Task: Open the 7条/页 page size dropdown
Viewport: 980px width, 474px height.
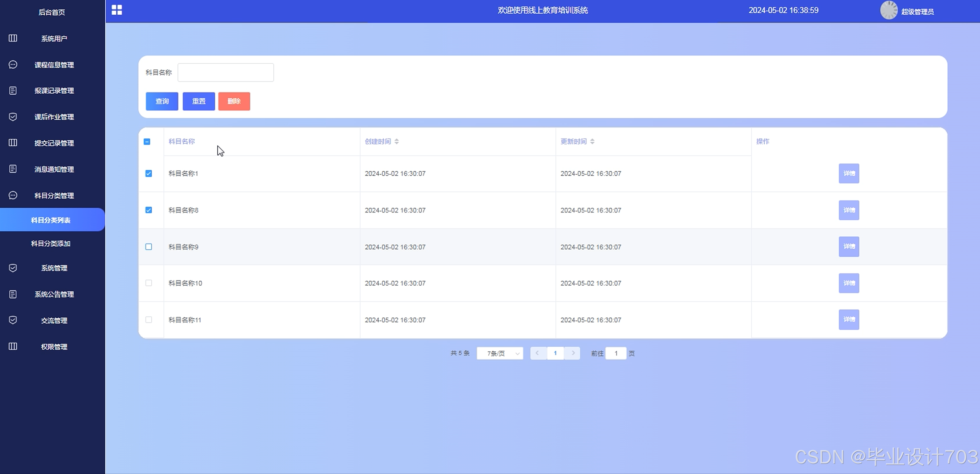Action: 500,353
